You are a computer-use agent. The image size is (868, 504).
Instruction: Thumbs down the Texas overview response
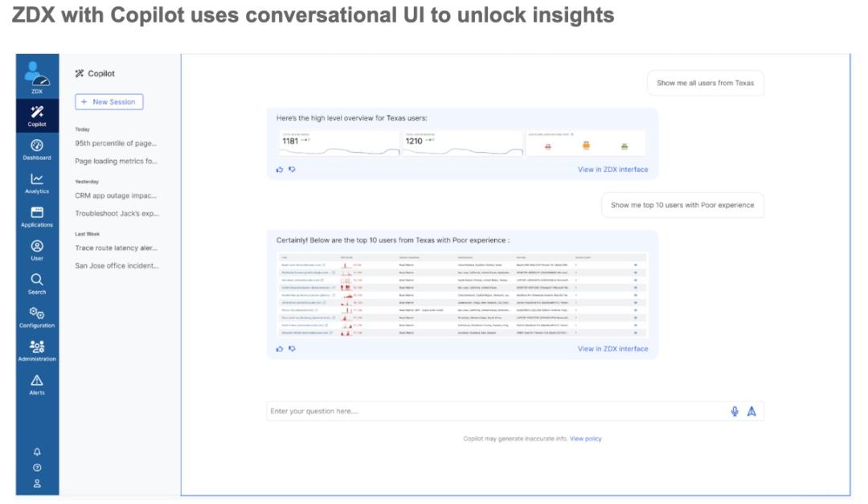pos(292,170)
